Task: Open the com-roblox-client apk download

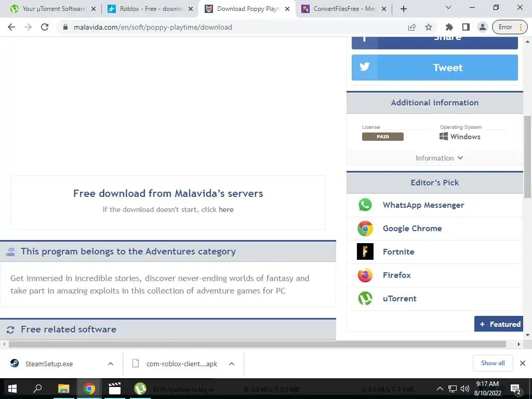Action: point(175,364)
